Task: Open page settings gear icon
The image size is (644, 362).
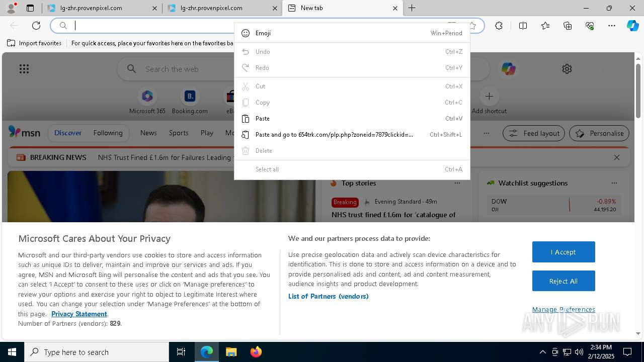Action: [x=567, y=69]
